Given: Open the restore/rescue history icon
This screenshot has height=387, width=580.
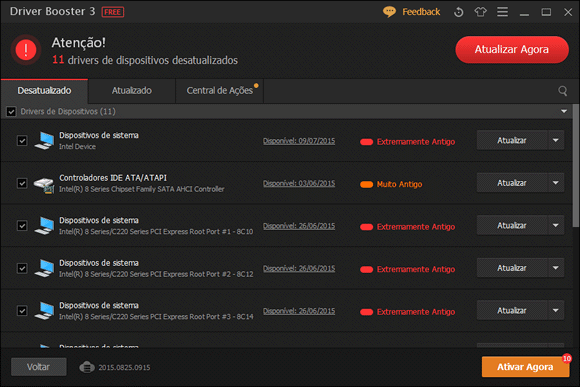Looking at the screenshot, I should click(458, 12).
